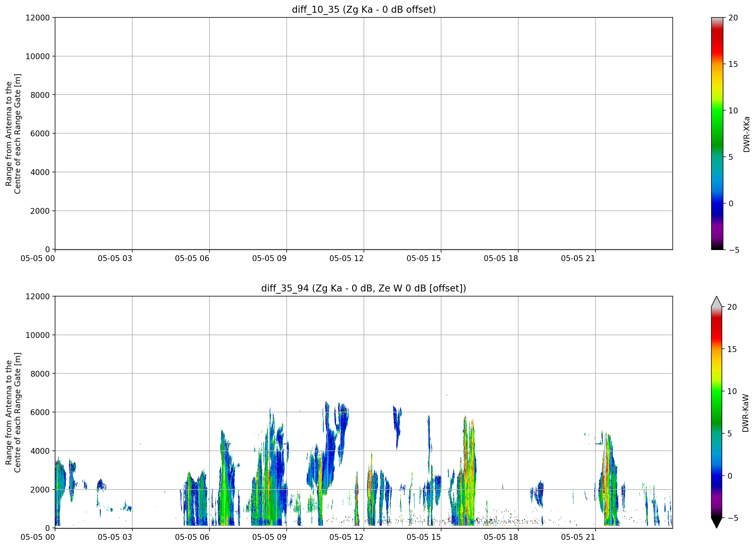The image size is (756, 547).
Task: Click the DWR-XKa colorbar label
Action: tap(746, 134)
